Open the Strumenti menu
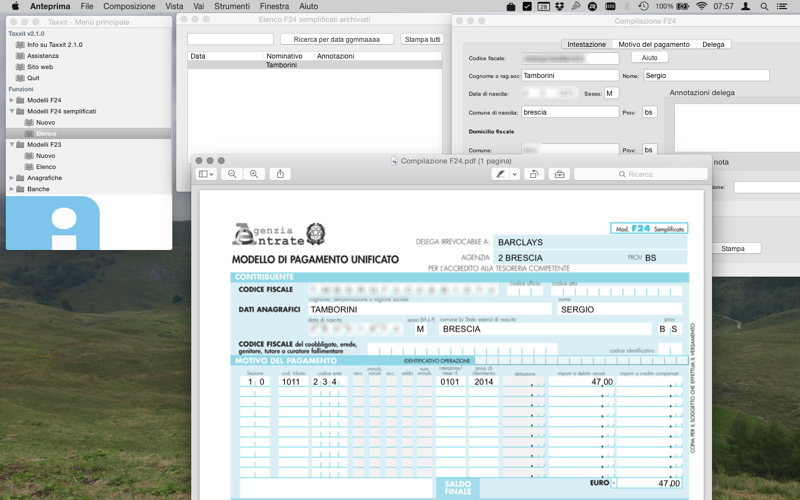800x500 pixels. (232, 6)
